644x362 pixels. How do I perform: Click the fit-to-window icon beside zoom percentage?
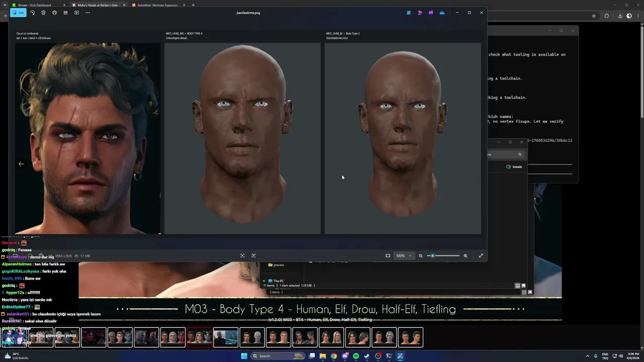[x=388, y=255]
